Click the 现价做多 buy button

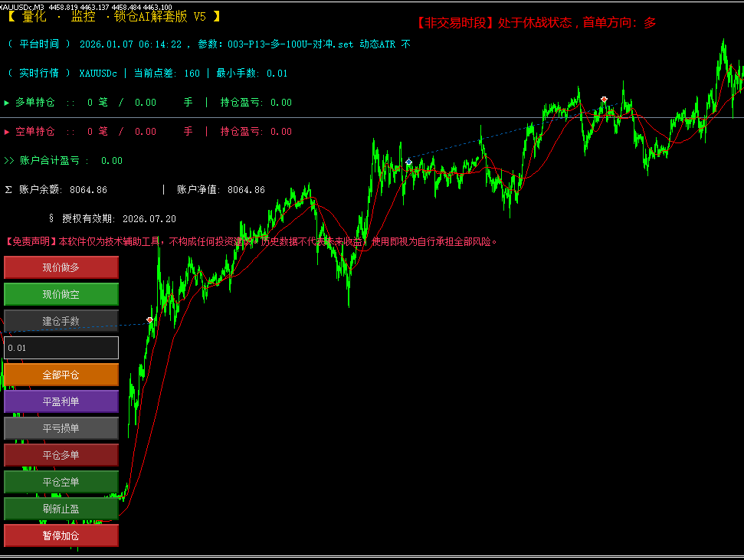[61, 267]
